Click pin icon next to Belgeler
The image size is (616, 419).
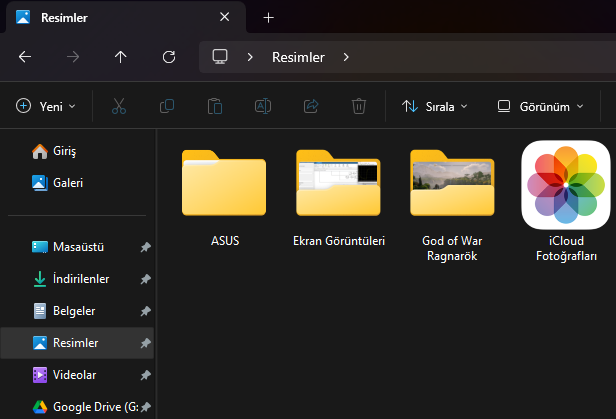(146, 311)
